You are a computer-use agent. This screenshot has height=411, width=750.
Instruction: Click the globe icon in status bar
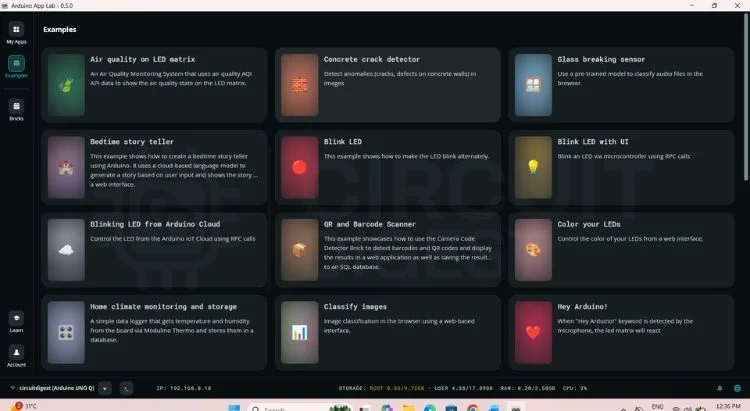pos(737,388)
